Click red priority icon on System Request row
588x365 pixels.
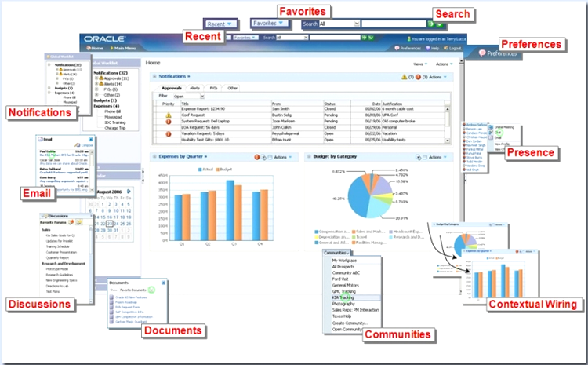[x=169, y=122]
